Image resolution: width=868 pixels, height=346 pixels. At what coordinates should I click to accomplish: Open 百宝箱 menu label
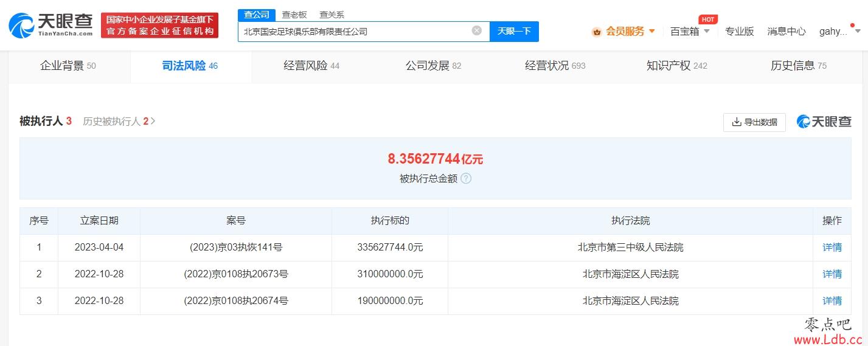(x=685, y=32)
